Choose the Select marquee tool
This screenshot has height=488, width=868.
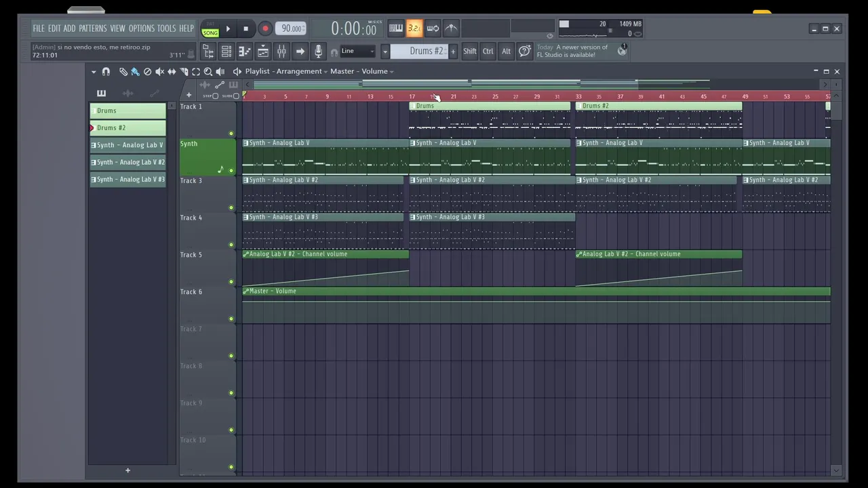coord(196,71)
